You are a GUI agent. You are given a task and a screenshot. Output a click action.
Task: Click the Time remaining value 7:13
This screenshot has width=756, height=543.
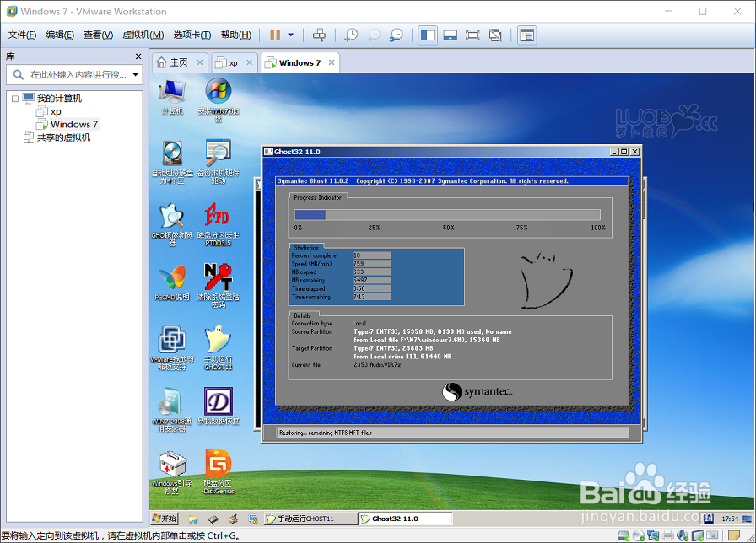(x=371, y=297)
